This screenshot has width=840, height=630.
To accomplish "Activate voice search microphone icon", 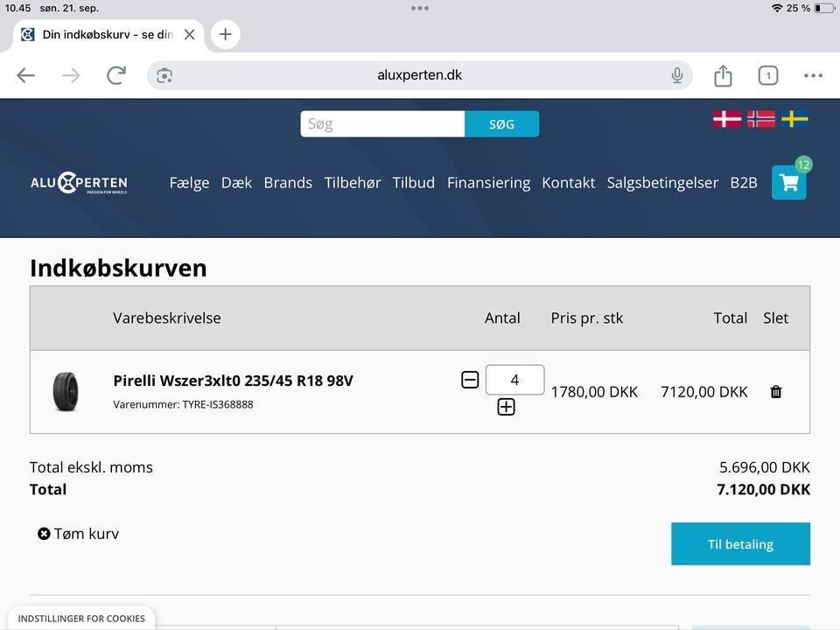I will [677, 75].
